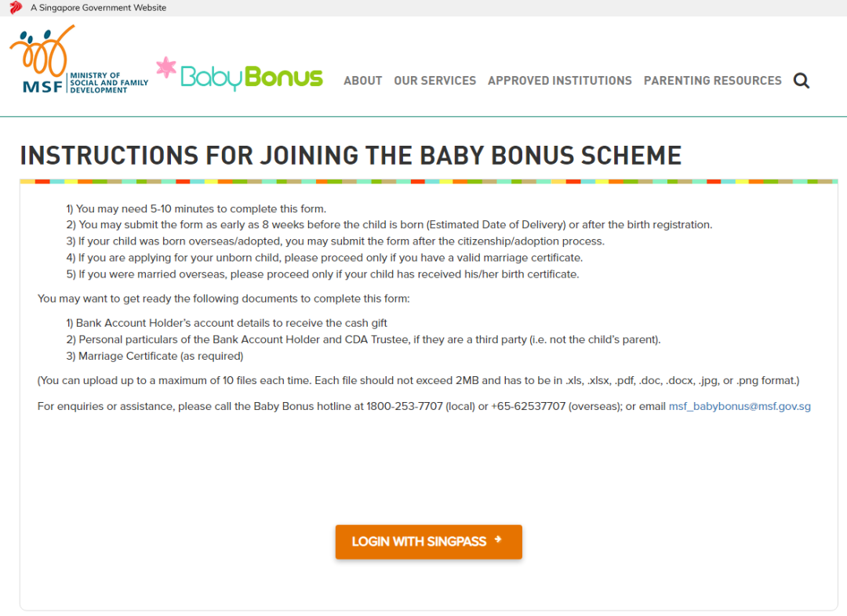
Task: Click the '5-10 minutes to complete' instruction
Action: (196, 208)
